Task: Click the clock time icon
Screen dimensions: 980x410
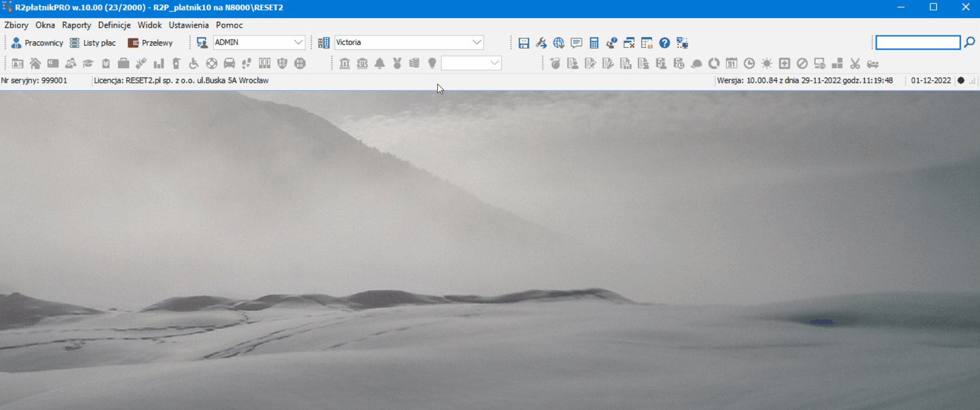Action: [x=749, y=63]
